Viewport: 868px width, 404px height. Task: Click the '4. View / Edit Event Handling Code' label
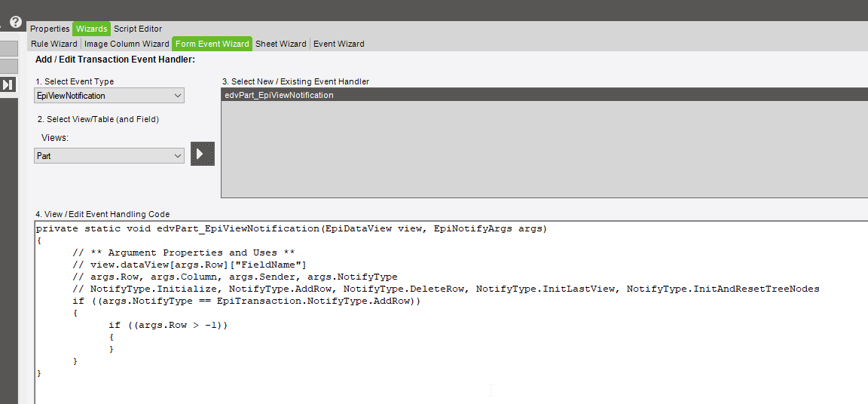pyautogui.click(x=102, y=214)
